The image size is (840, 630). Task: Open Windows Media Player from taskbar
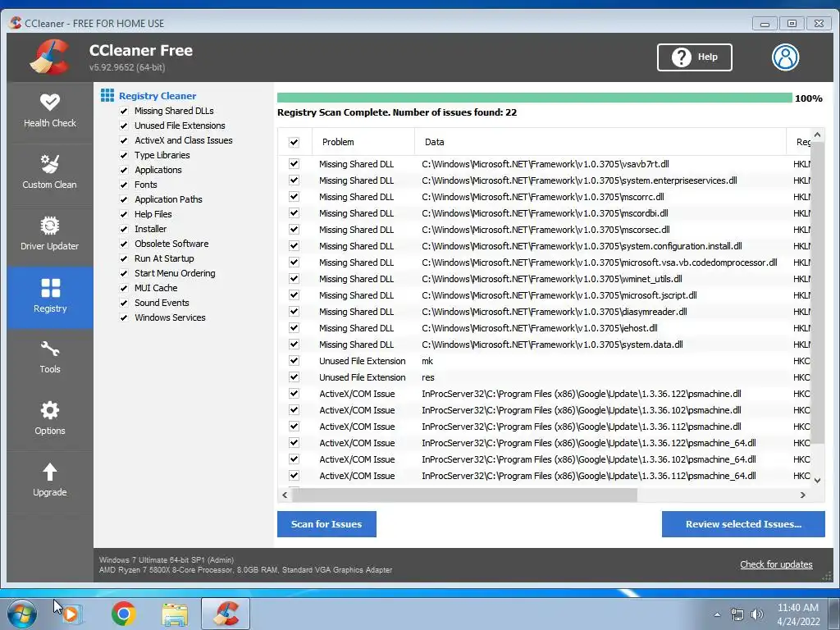coord(72,614)
